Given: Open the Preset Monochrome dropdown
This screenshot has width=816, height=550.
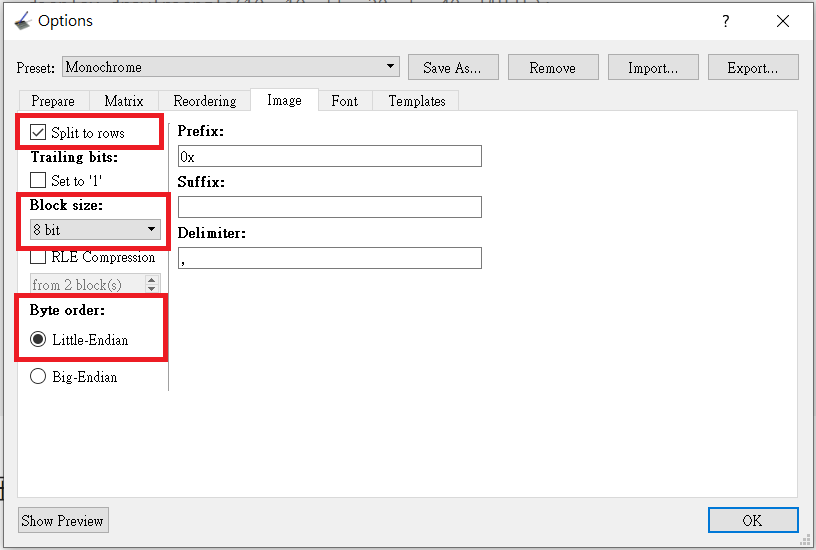Looking at the screenshot, I should (230, 67).
